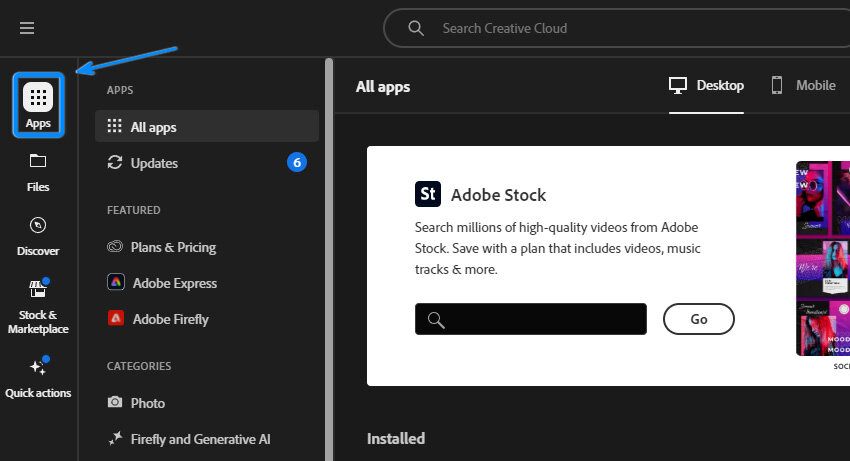
Task: Click the Firefly generative sparkle icon
Action: pyautogui.click(x=115, y=438)
